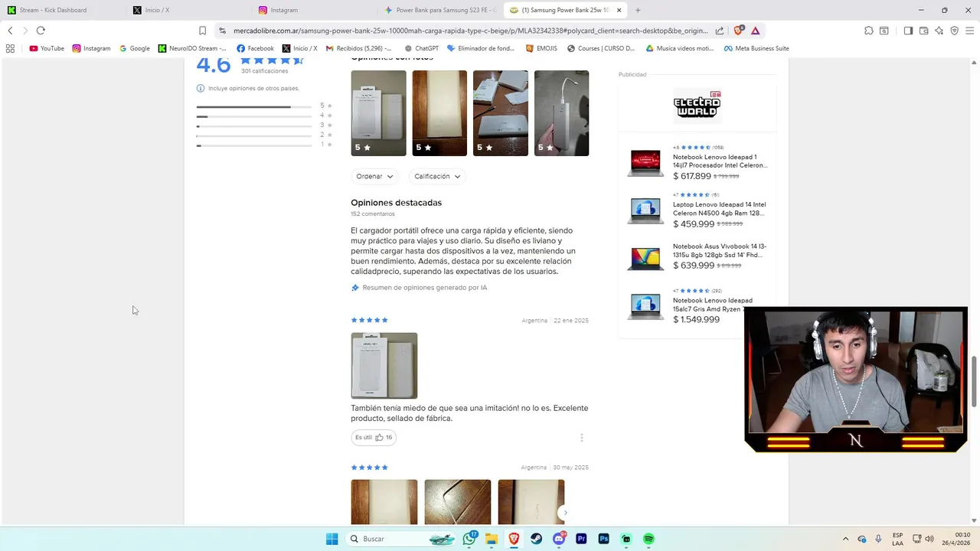Open the Leo AI sparkle icon
The image size is (980, 551).
point(939,31)
